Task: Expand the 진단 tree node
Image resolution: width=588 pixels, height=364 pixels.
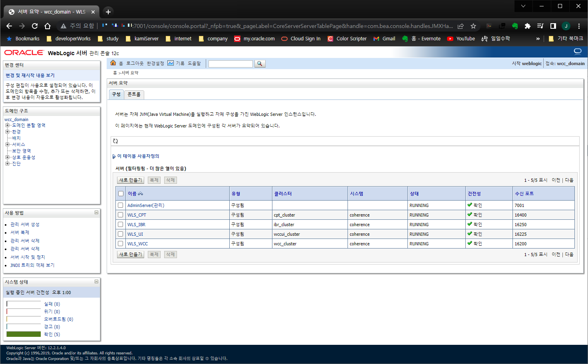Action: tap(7, 164)
